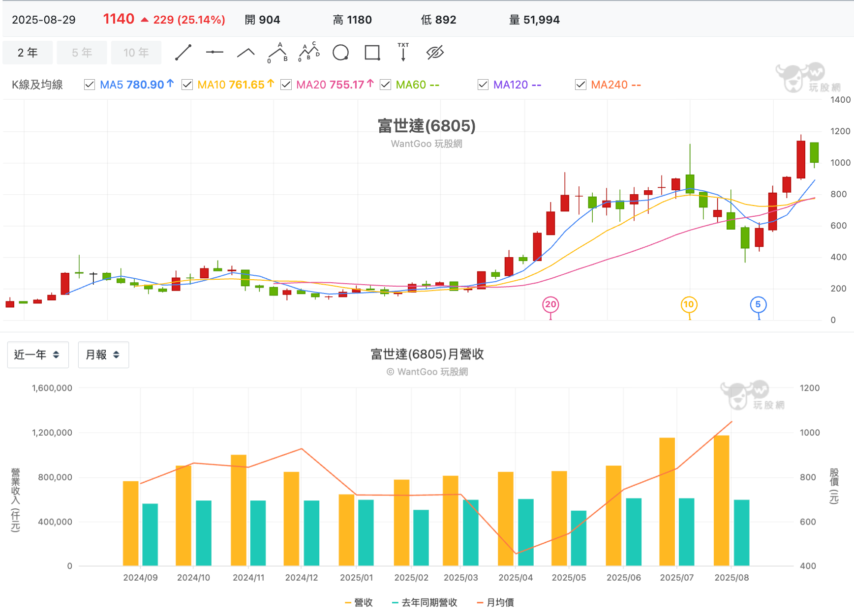Open the 近一年 time range dropdown
Screen dimensions: 854x616
pos(38,355)
